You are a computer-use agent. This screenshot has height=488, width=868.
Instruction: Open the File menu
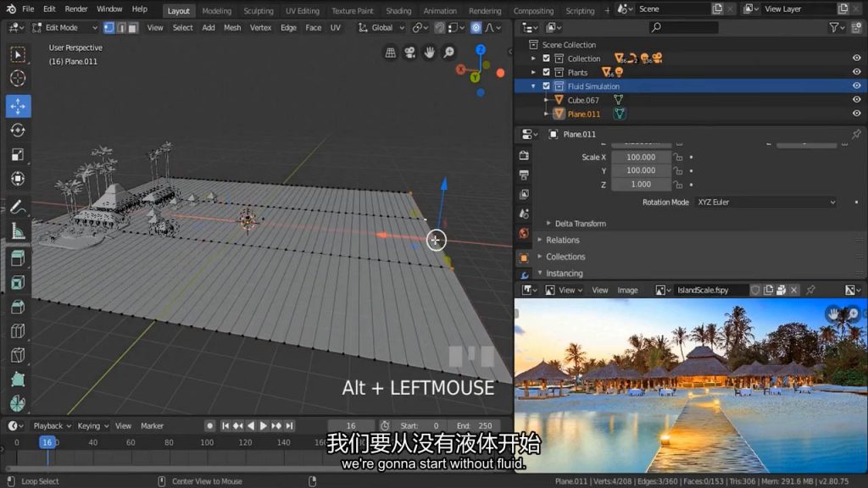(28, 8)
